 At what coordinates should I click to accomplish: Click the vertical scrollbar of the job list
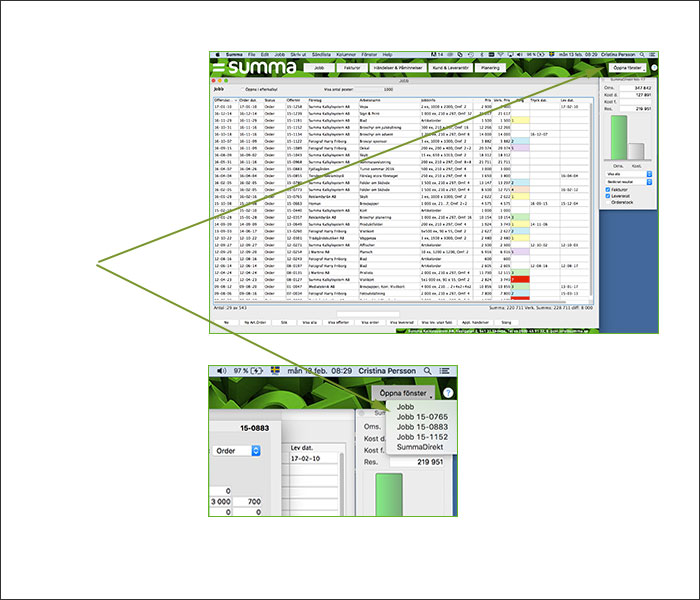pyautogui.click(x=592, y=201)
